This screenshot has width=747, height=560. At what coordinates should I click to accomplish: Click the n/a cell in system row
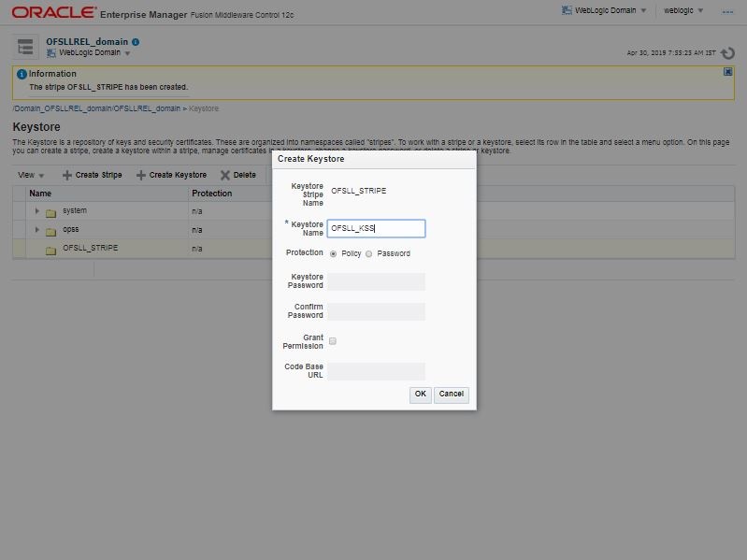[x=196, y=211]
